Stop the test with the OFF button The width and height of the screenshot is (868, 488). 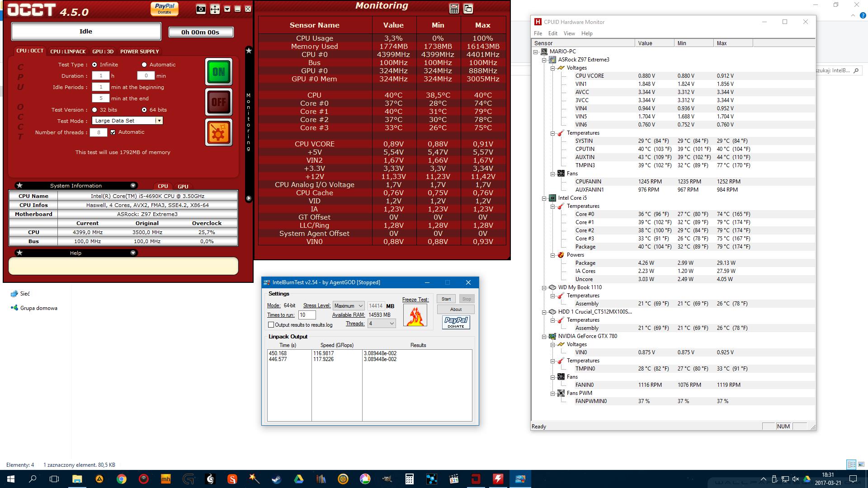pyautogui.click(x=219, y=102)
